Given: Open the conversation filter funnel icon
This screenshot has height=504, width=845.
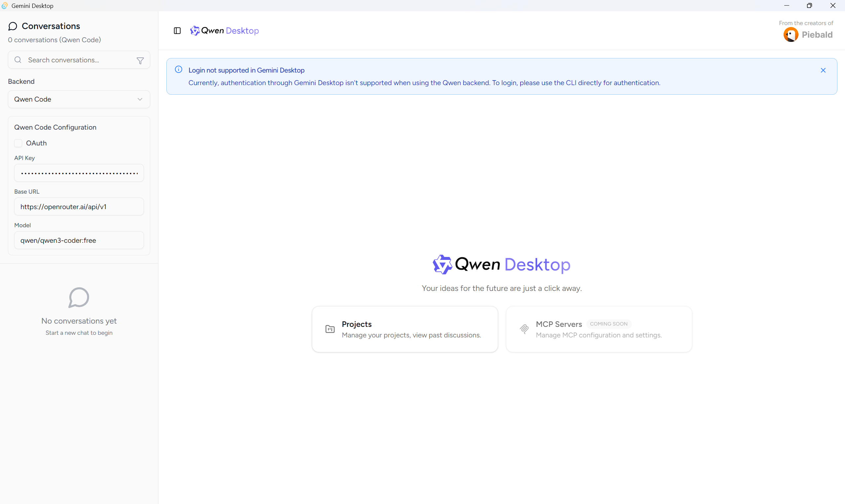Looking at the screenshot, I should (x=140, y=60).
